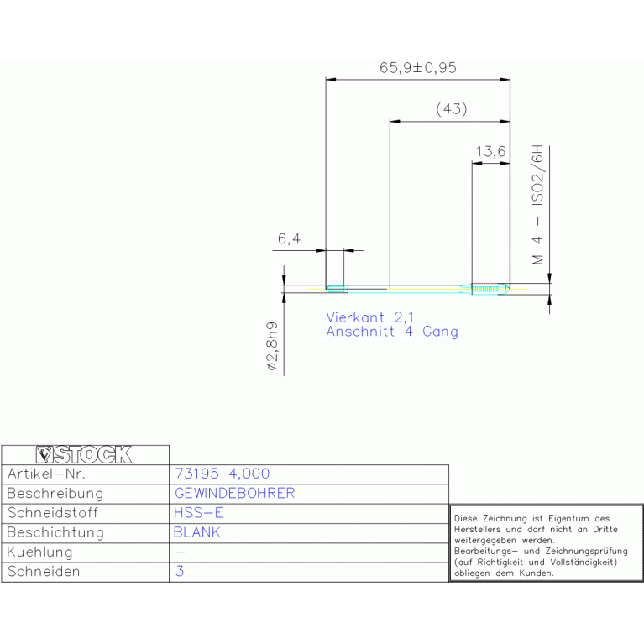Click the Schneidstoff row label
Image resolution: width=644 pixels, height=644 pixels.
pyautogui.click(x=53, y=512)
